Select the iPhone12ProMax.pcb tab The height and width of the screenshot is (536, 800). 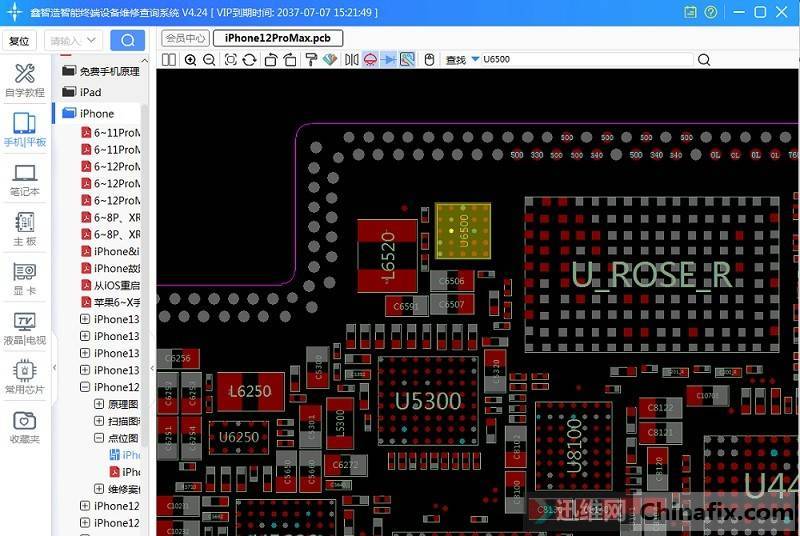point(277,38)
